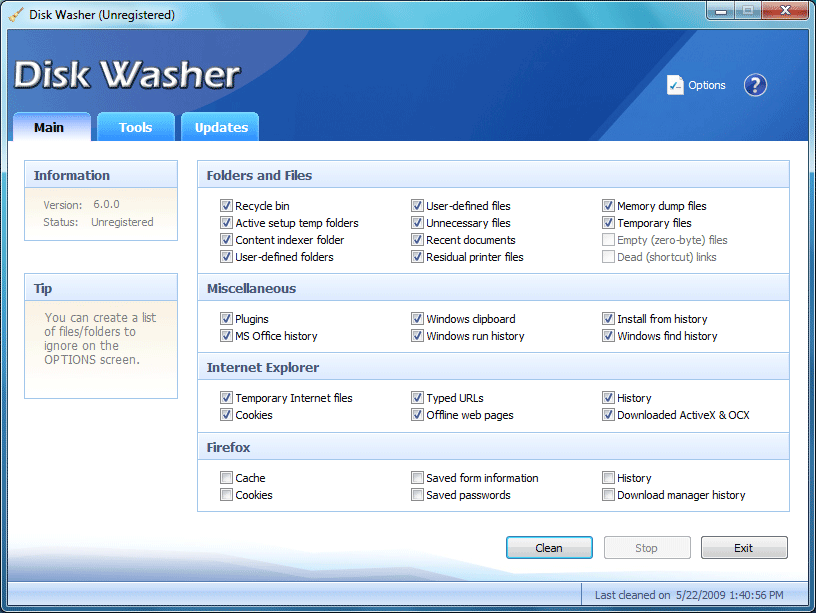Image resolution: width=816 pixels, height=613 pixels.
Task: Toggle Unnecessary files checkbox
Action: (417, 223)
